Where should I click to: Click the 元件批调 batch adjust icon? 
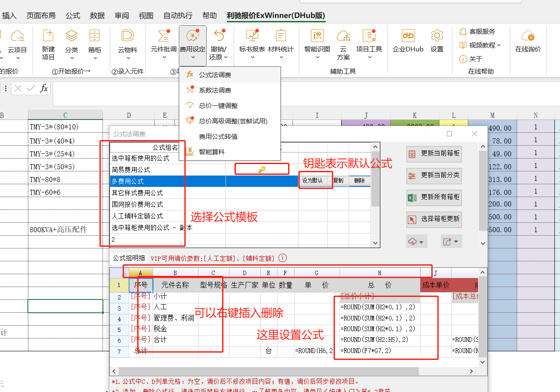[164, 36]
